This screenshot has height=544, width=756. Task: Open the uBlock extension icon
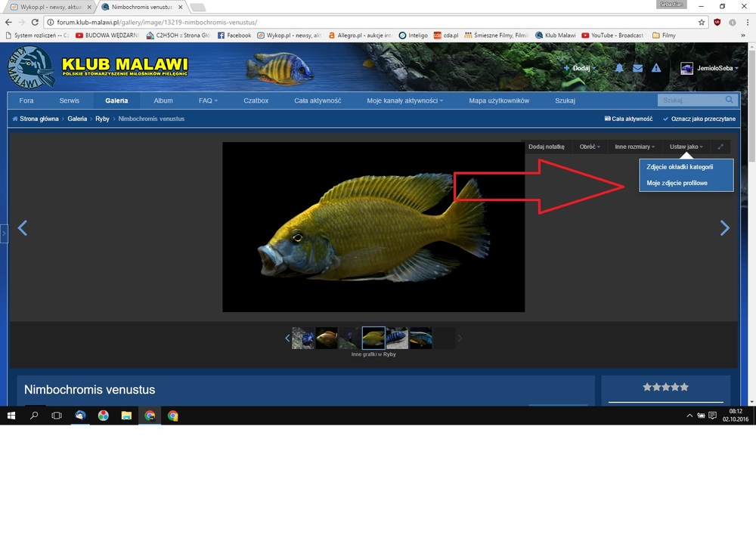coord(717,22)
